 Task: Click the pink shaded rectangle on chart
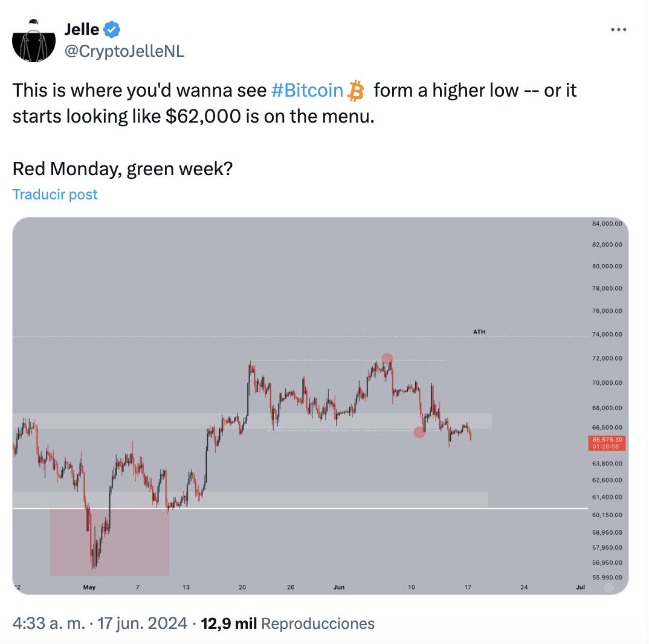(x=109, y=541)
